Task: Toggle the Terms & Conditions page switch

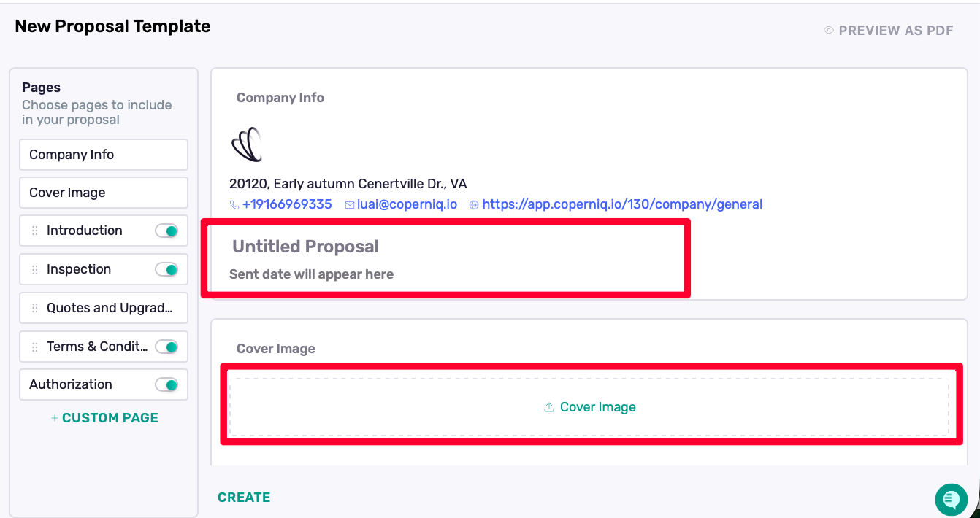Action: pos(166,347)
